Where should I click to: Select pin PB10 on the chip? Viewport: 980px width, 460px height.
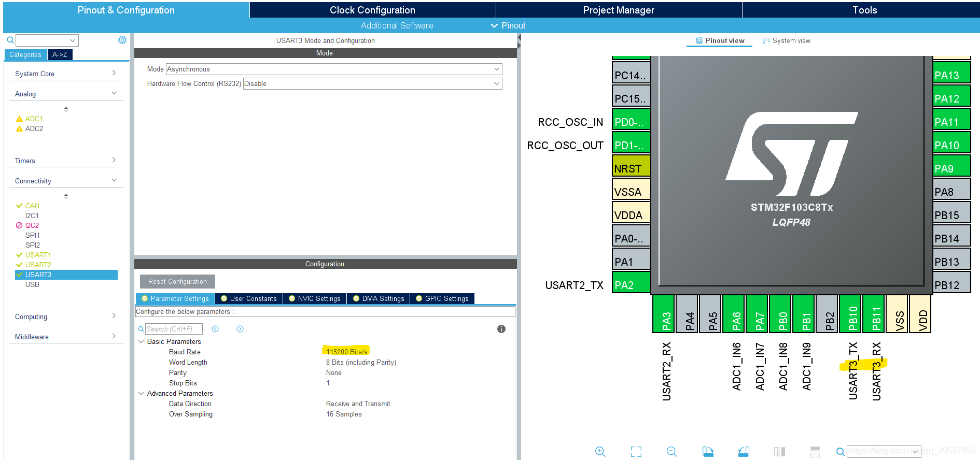(850, 313)
